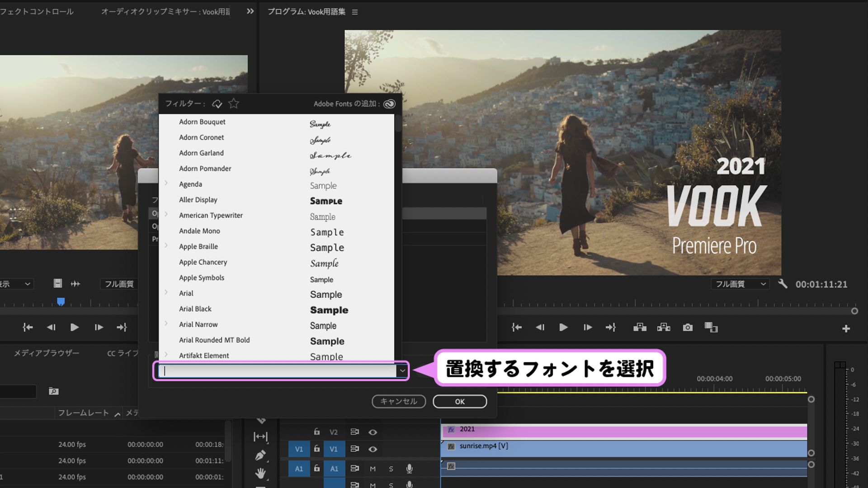
Task: Select Arial Black from the font list
Action: click(196, 309)
